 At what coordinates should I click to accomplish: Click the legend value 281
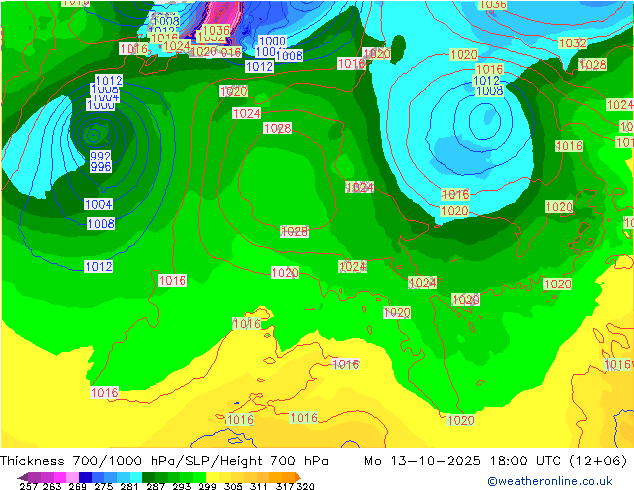point(129,486)
